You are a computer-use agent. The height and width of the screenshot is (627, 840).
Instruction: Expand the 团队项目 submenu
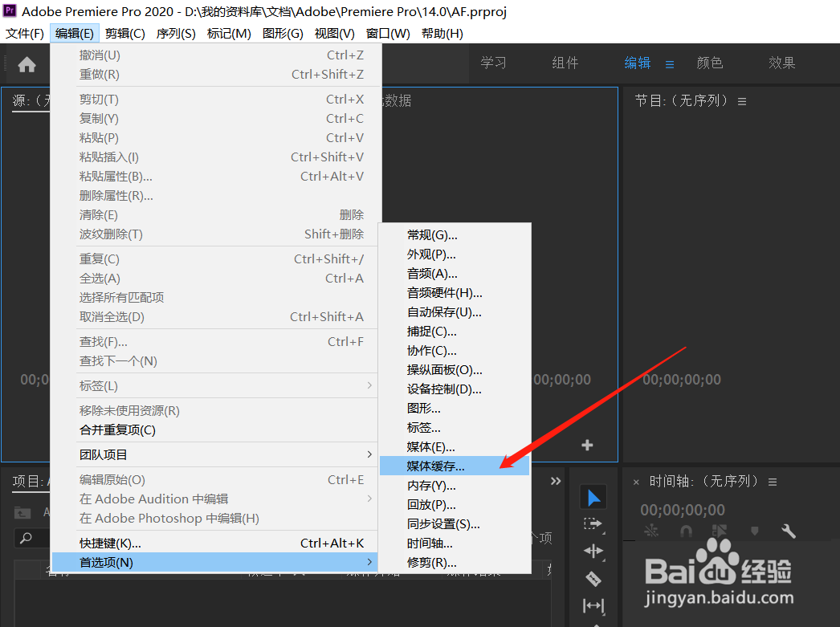click(x=214, y=454)
